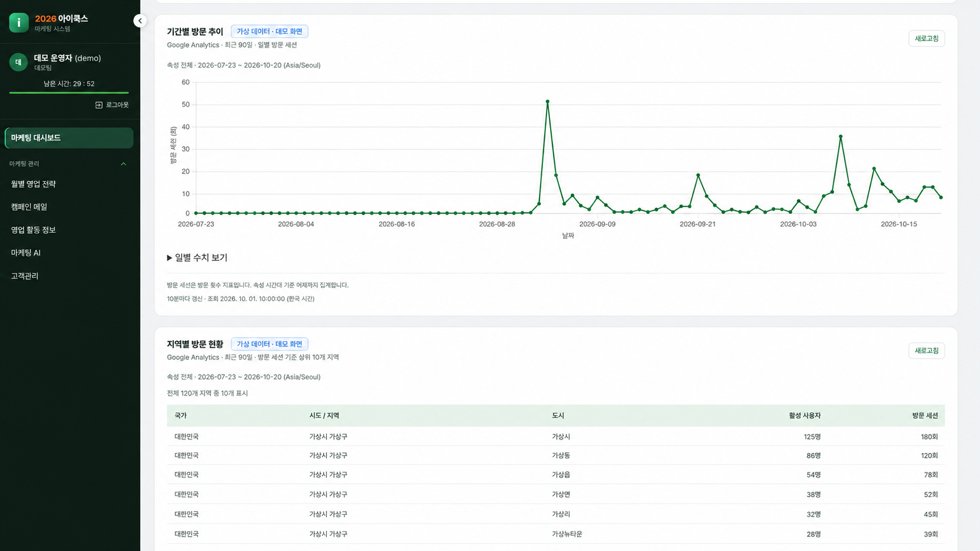Click the demo operator avatar icon
980x551 pixels.
point(19,62)
